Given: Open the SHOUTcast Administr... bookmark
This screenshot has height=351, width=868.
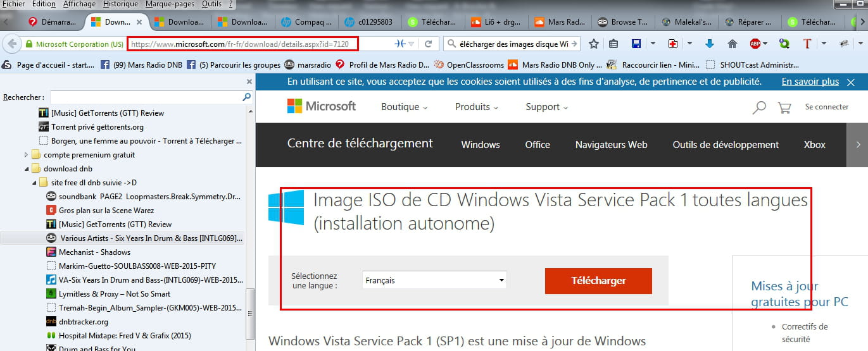Looking at the screenshot, I should coord(753,65).
